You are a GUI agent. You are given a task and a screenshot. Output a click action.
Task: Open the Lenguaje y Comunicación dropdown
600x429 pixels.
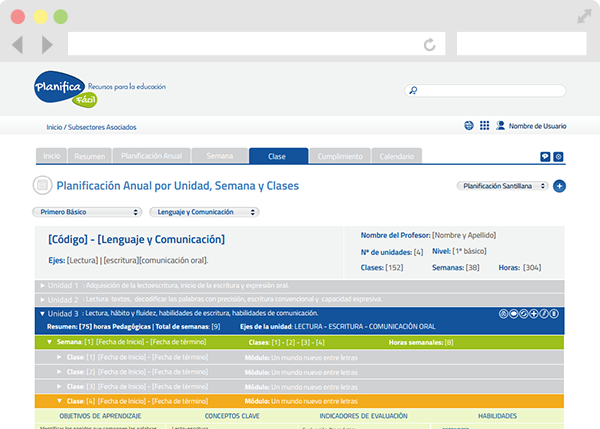204,212
